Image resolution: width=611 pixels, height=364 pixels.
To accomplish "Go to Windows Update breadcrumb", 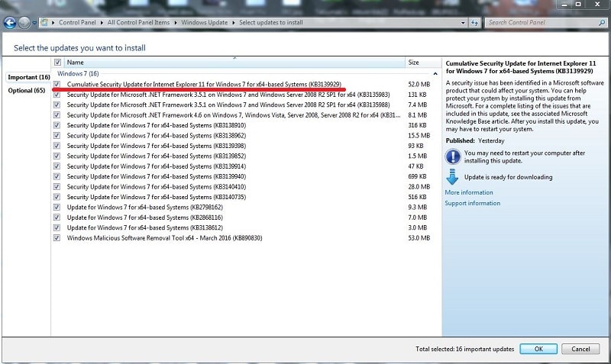I will pos(204,23).
